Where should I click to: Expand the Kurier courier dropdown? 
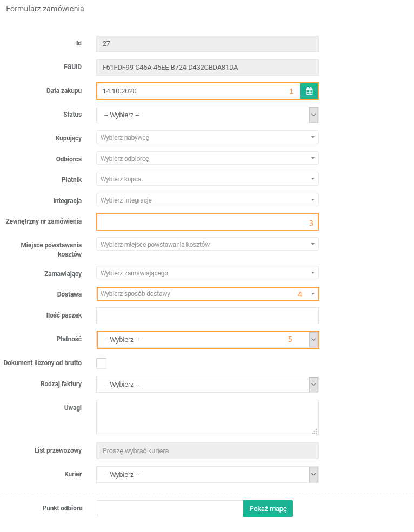207,475
